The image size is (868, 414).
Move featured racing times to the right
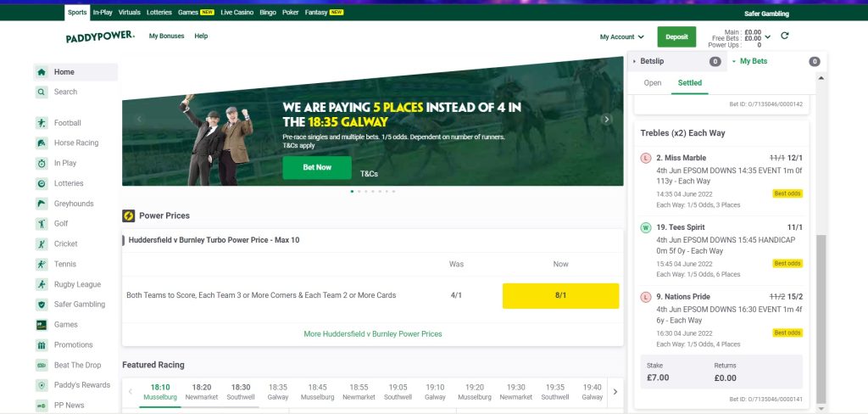coord(615,392)
